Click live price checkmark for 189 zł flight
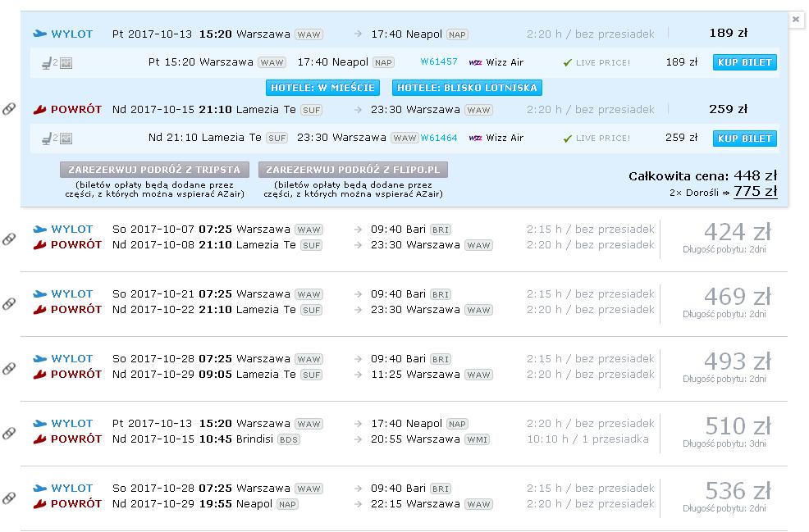809x532 pixels. pos(568,63)
